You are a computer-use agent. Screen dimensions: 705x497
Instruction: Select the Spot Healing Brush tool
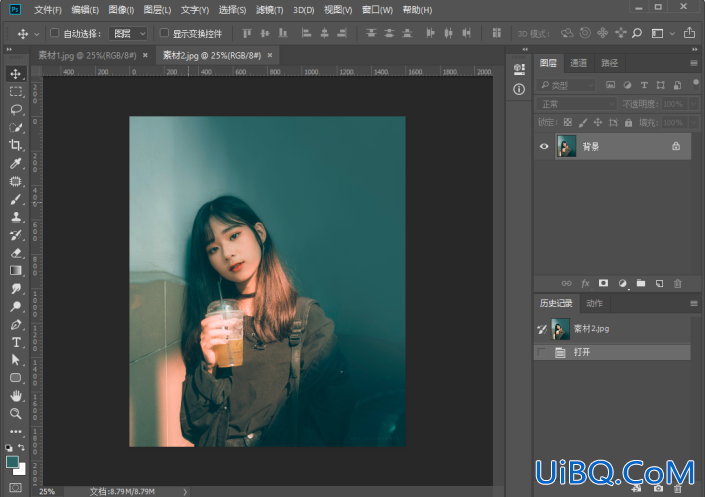(x=16, y=181)
